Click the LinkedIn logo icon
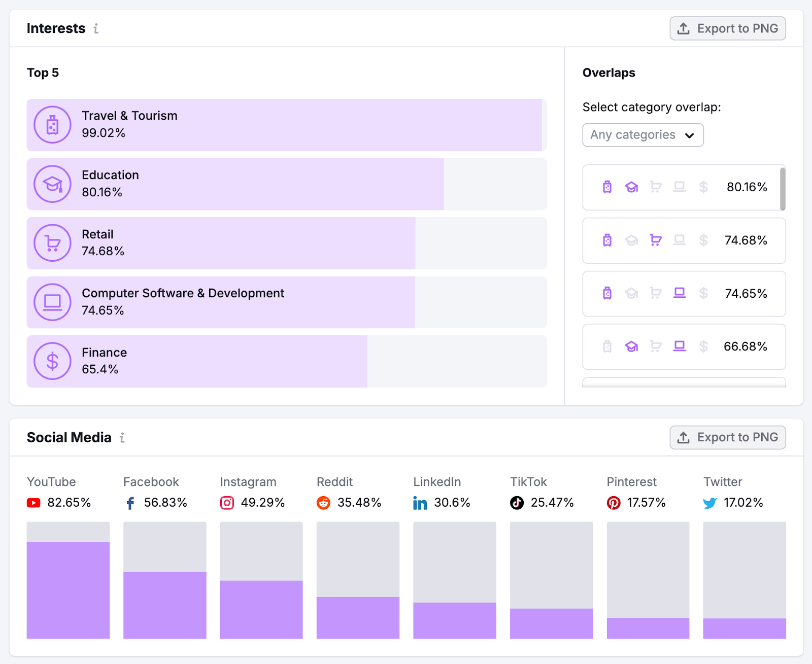Screen dimensions: 812x664 tap(420, 503)
